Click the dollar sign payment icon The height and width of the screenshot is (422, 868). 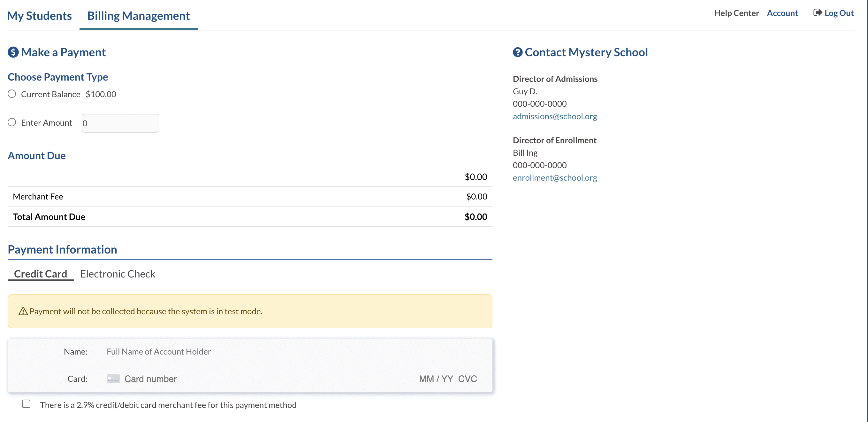click(13, 52)
